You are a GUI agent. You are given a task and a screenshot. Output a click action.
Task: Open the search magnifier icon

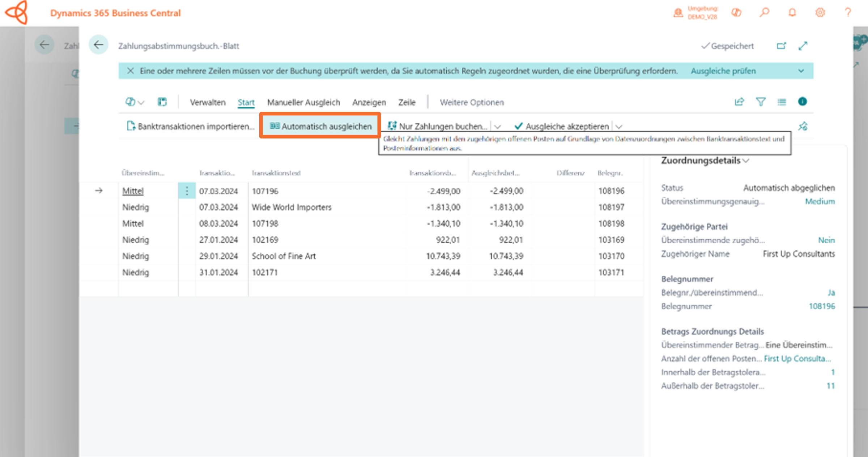click(x=764, y=13)
